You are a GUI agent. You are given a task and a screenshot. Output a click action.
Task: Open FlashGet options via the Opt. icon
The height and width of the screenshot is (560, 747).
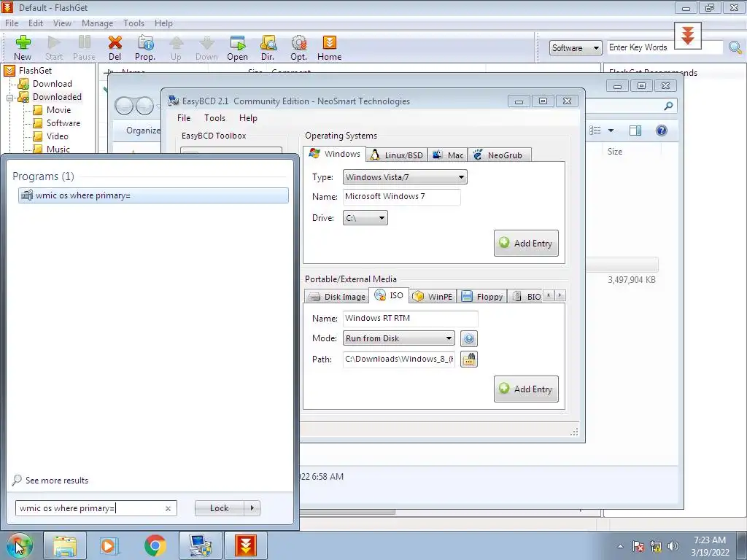298,47
